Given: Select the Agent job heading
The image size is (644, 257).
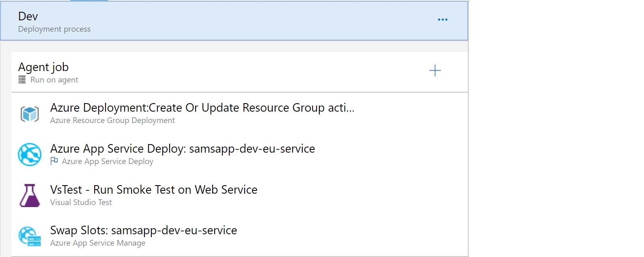Looking at the screenshot, I should pos(43,67).
